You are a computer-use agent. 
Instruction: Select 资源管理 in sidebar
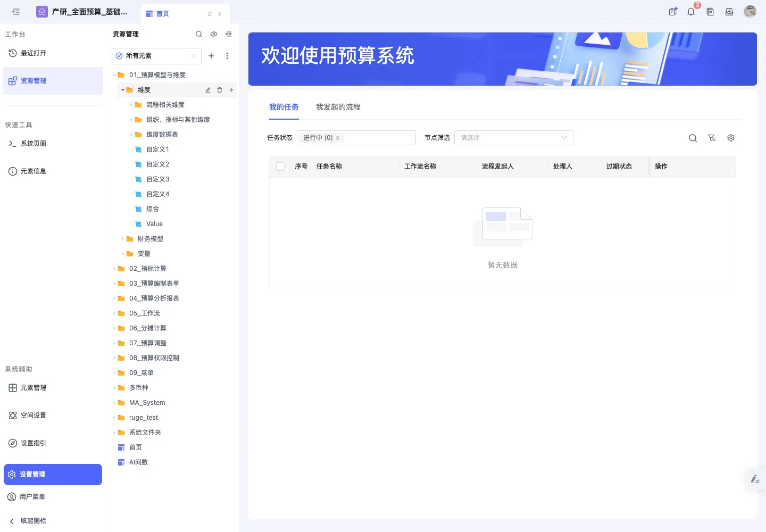[53, 81]
